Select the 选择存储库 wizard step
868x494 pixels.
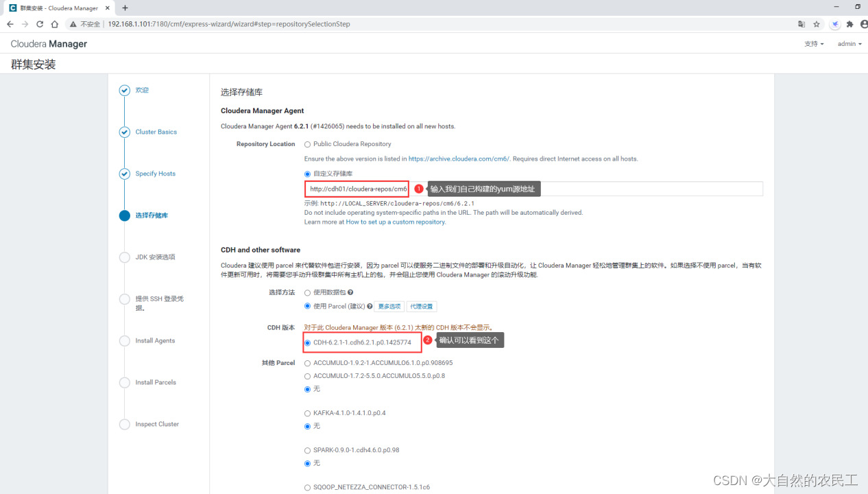click(152, 215)
